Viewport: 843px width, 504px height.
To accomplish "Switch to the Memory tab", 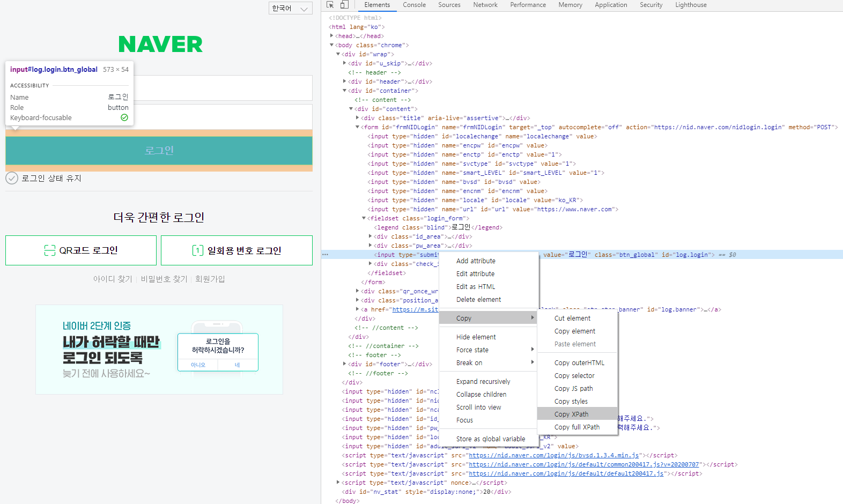I will 571,5.
